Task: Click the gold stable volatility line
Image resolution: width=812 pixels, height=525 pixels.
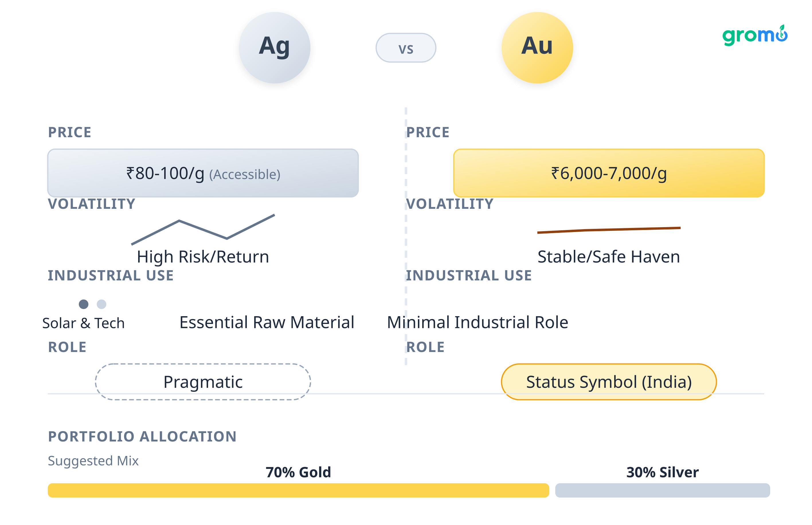Action: [609, 229]
